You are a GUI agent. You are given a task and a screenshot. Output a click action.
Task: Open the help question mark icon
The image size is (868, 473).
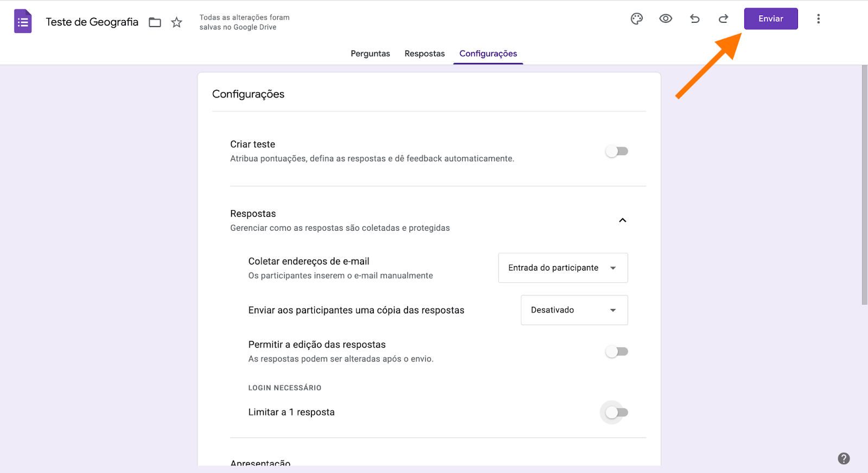(x=844, y=458)
